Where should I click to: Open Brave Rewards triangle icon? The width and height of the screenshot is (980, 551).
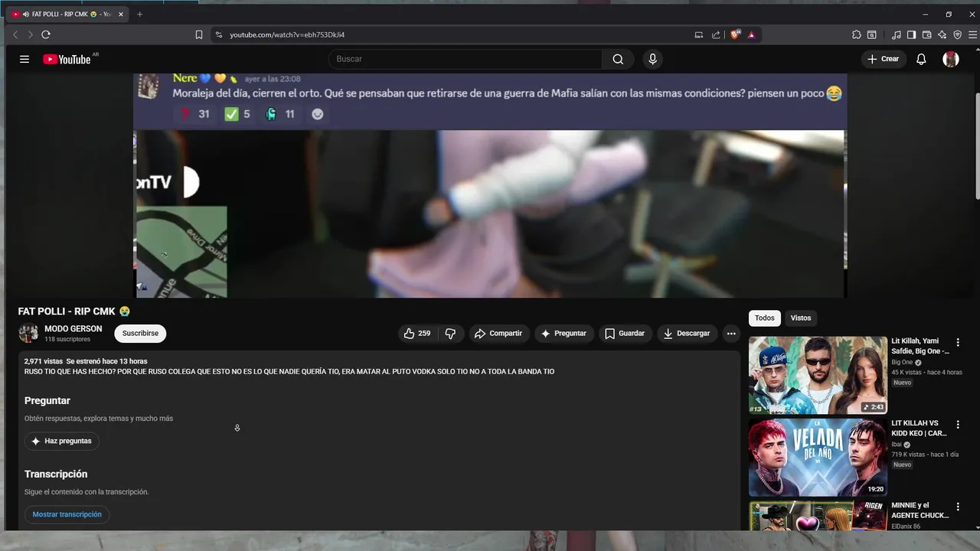pyautogui.click(x=752, y=34)
